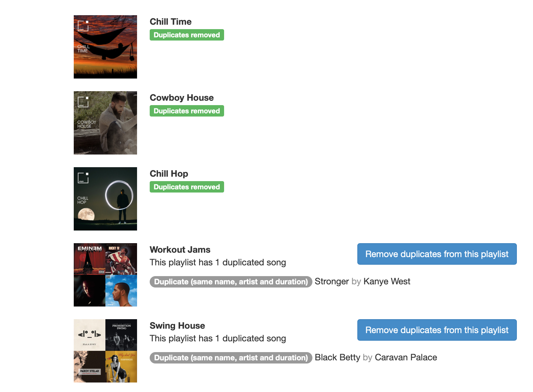This screenshot has width=533, height=392.
Task: Select the Chill Hop playlist title
Action: (x=169, y=174)
